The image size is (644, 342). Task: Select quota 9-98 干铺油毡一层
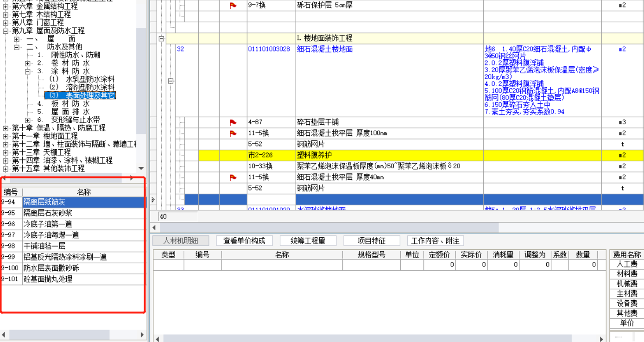pyautogui.click(x=73, y=246)
